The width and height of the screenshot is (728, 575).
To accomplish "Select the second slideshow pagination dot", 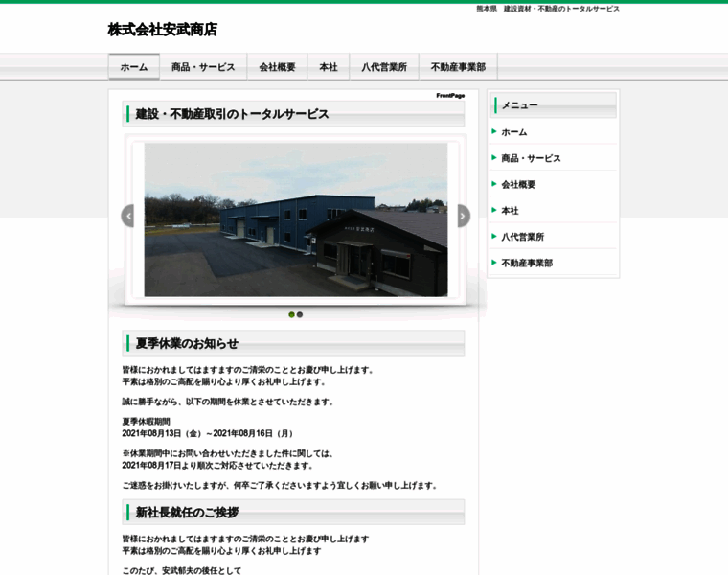I will pos(300,315).
